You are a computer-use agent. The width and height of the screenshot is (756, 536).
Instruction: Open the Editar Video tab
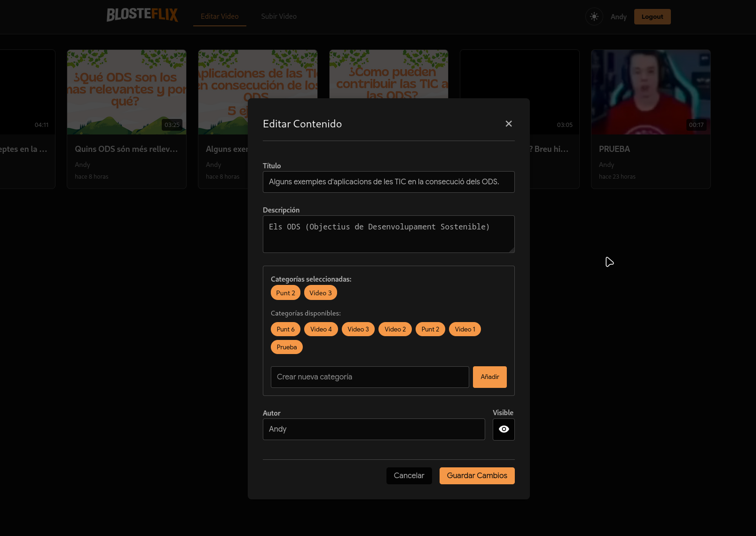[220, 16]
